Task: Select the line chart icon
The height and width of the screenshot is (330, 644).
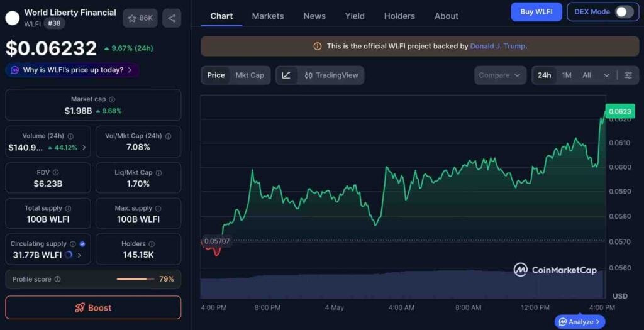Action: tap(286, 75)
